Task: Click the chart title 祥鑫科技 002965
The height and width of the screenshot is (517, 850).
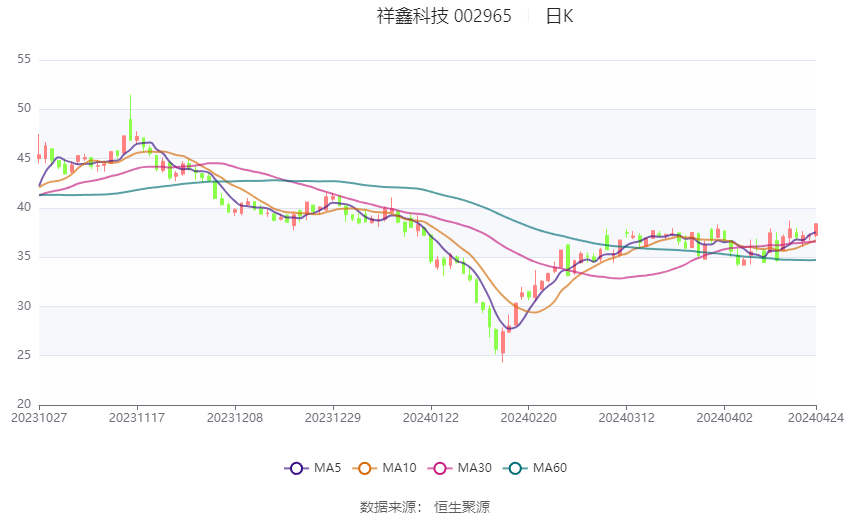Action: click(x=444, y=16)
